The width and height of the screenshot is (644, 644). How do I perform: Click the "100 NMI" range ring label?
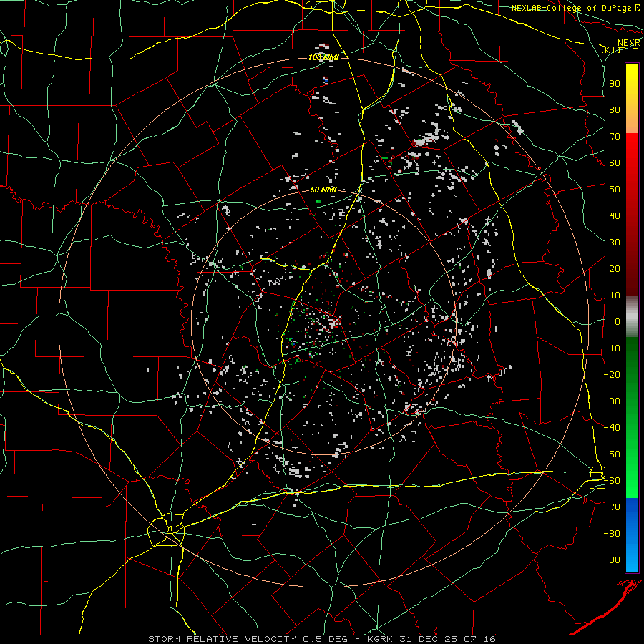323,57
